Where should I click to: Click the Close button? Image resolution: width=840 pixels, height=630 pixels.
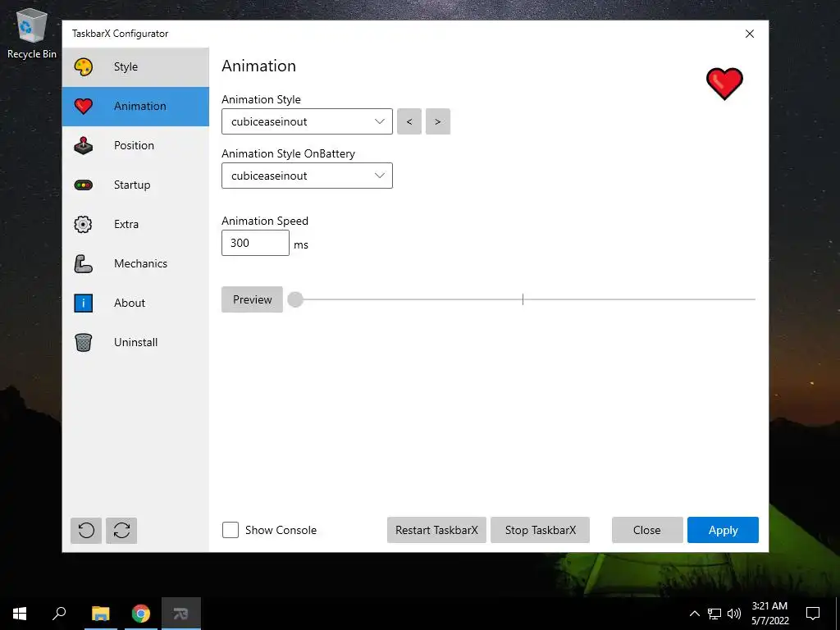click(x=647, y=531)
